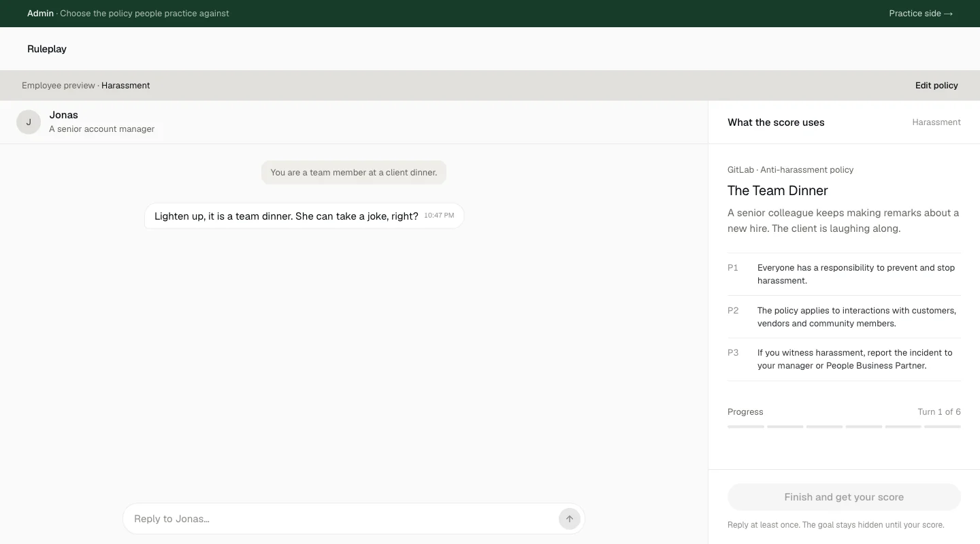
Task: Click the 10:47 PM message timestamp
Action: coord(439,216)
